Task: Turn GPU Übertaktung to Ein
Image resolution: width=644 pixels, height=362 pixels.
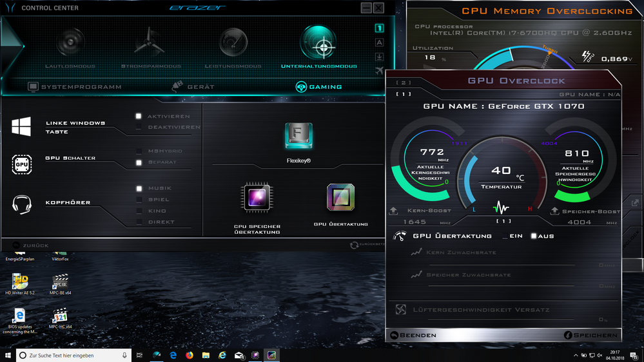Action: (505, 236)
